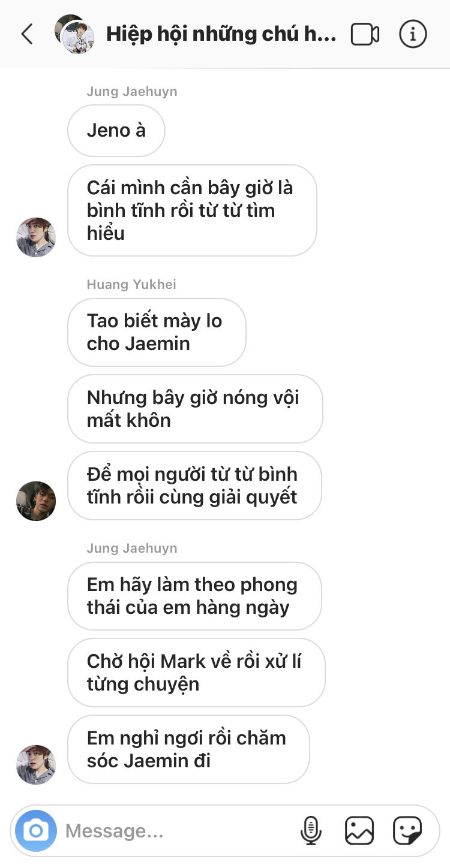Open the group name title
This screenshot has height=868, width=450.
[x=221, y=34]
